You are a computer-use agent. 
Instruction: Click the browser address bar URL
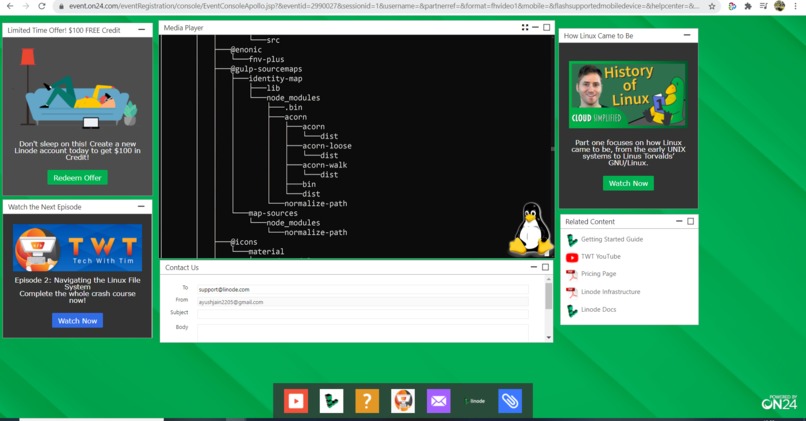click(384, 6)
